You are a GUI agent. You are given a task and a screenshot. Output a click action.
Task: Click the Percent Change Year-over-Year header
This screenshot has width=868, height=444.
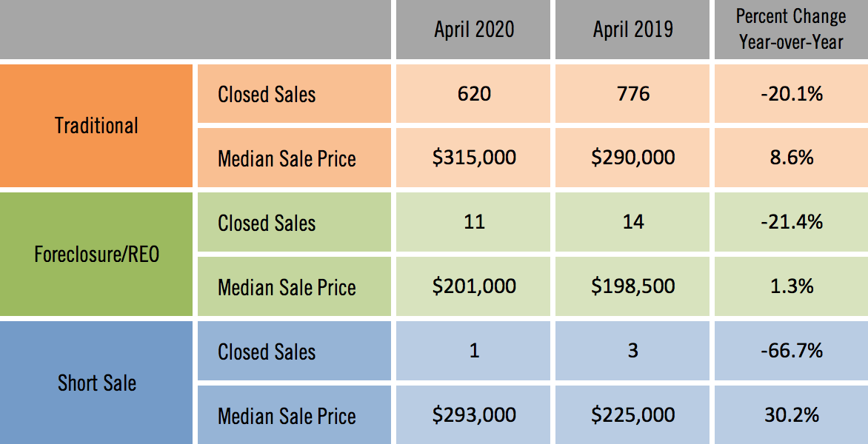(790, 30)
